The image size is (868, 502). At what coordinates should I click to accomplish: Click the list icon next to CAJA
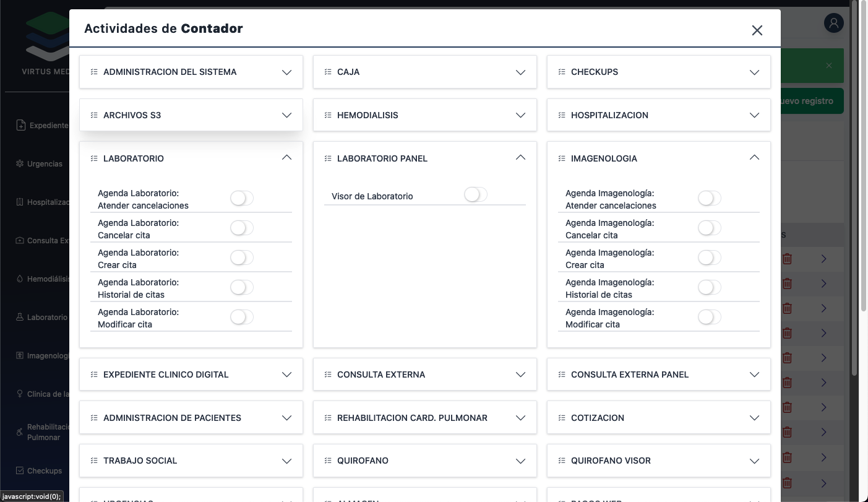[328, 72]
